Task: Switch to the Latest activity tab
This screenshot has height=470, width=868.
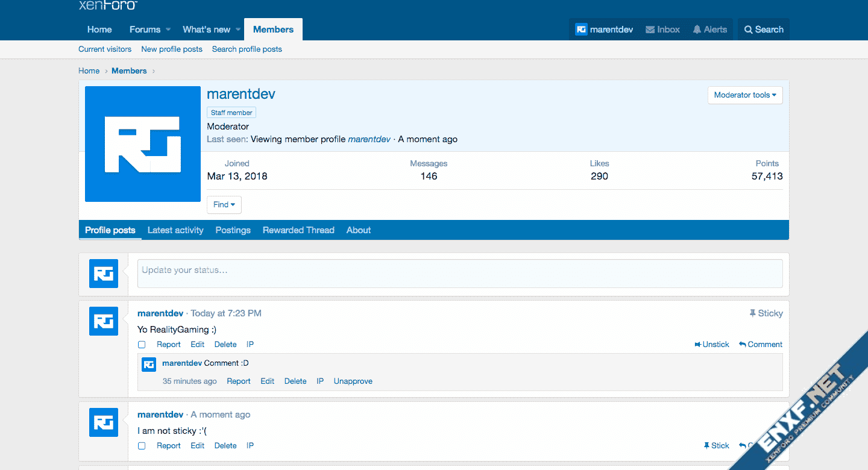Action: (175, 230)
